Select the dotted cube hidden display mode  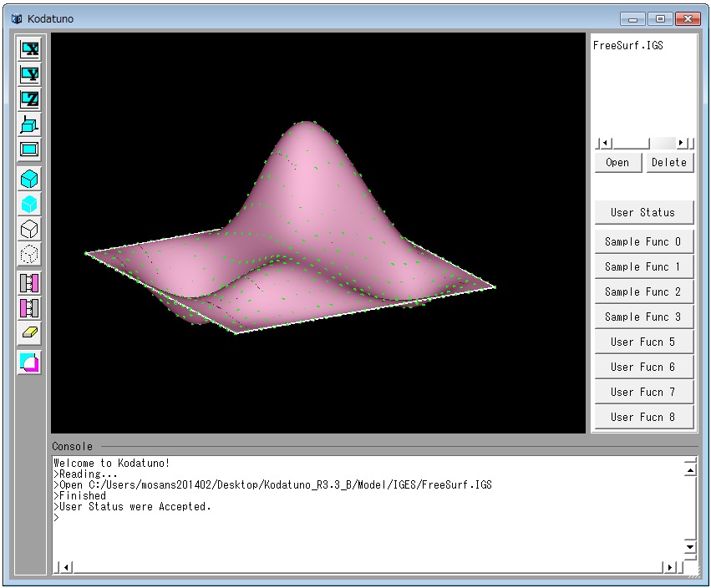[29, 254]
